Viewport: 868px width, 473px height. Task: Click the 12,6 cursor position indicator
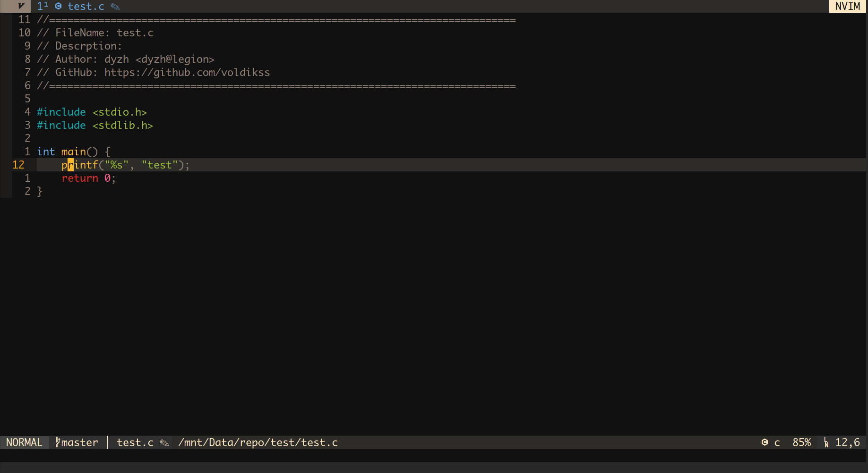click(x=848, y=442)
